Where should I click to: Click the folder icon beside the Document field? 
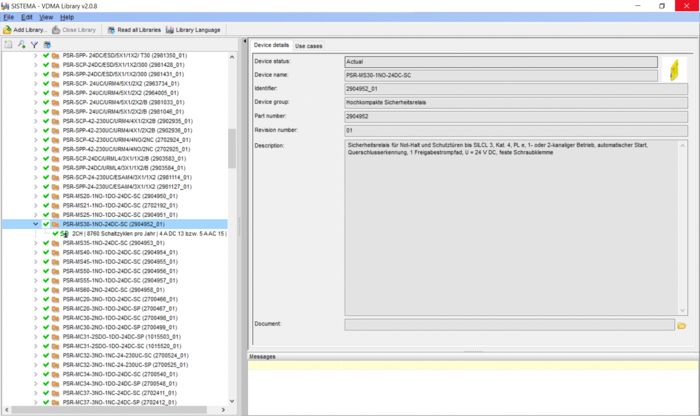pyautogui.click(x=681, y=325)
